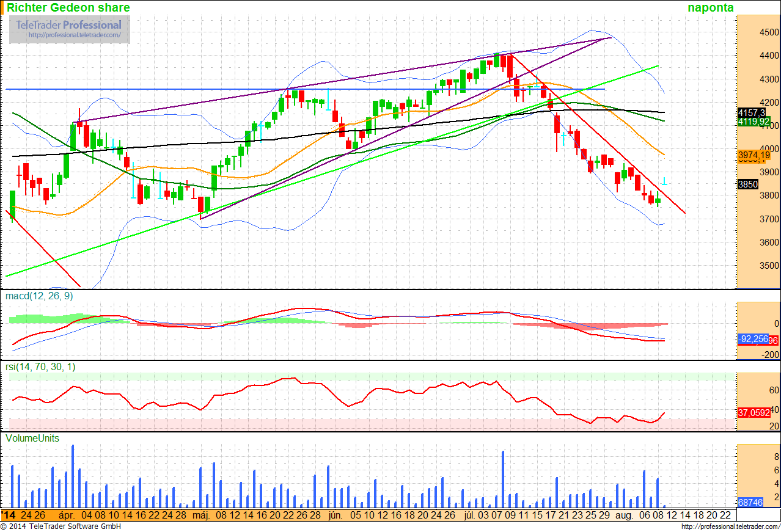Image resolution: width=781 pixels, height=532 pixels.
Task: Click the 3700 price axis label
Action: (769, 219)
